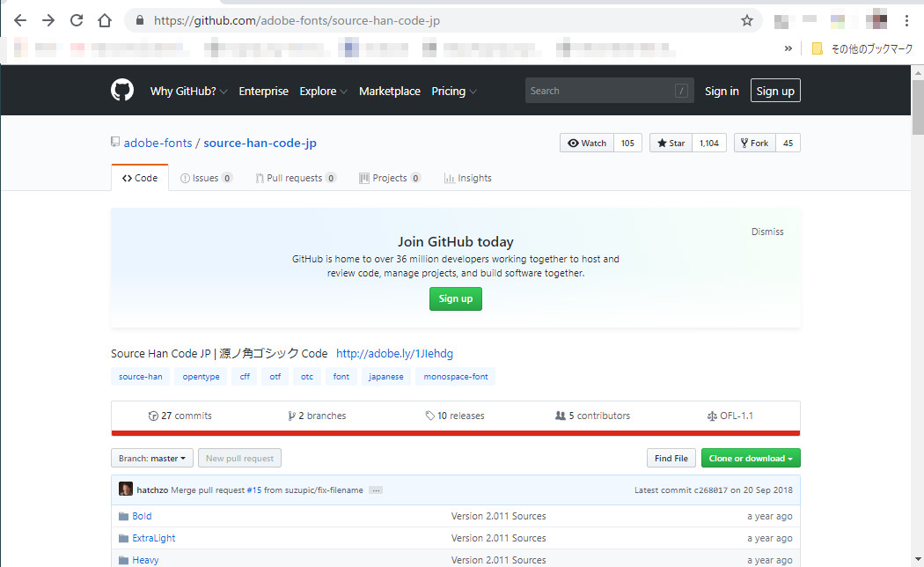Click the green Sign up button in banner
This screenshot has height=567, width=924.
(456, 298)
